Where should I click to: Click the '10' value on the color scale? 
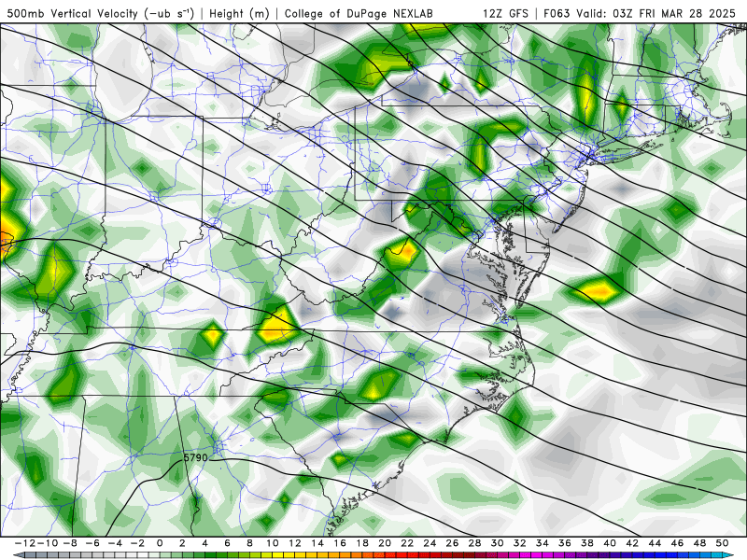click(272, 543)
